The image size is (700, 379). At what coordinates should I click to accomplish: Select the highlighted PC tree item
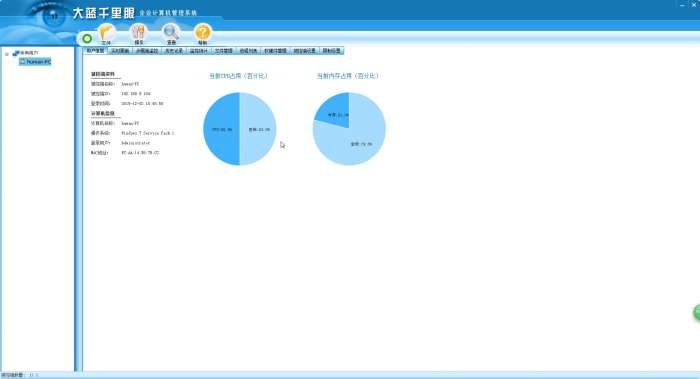click(x=35, y=62)
